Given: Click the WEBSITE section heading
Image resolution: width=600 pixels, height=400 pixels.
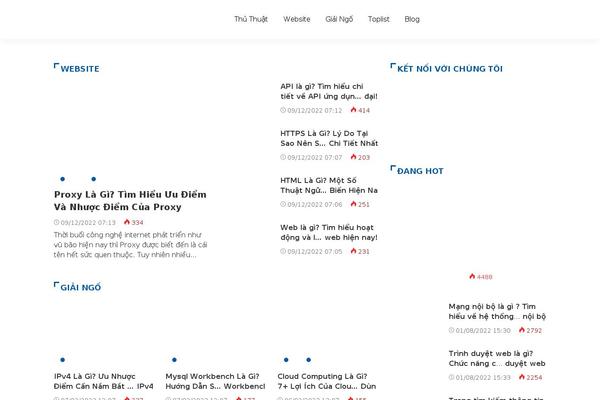Looking at the screenshot, I should pos(80,69).
